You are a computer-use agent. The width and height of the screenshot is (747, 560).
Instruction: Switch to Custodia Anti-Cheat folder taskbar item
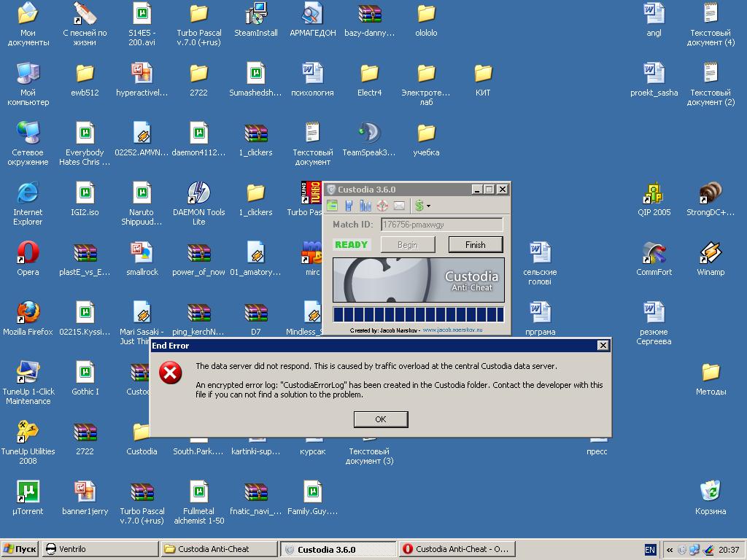[x=219, y=549]
